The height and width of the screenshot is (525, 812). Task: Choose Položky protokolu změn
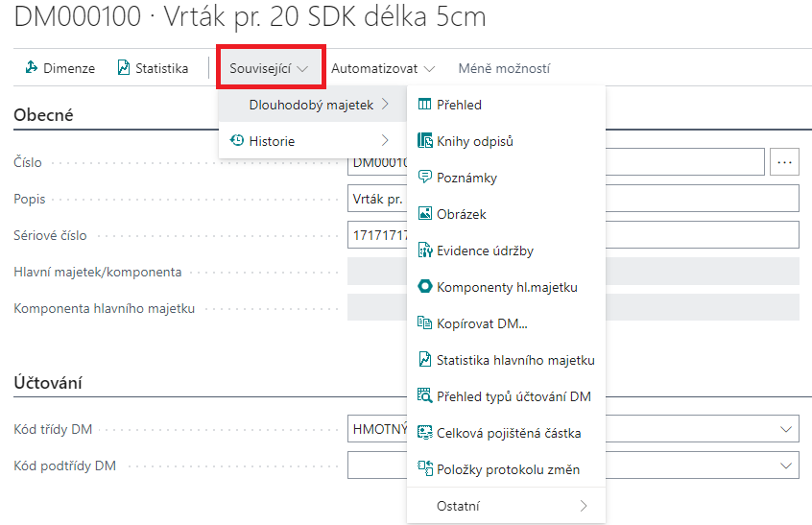tap(507, 469)
